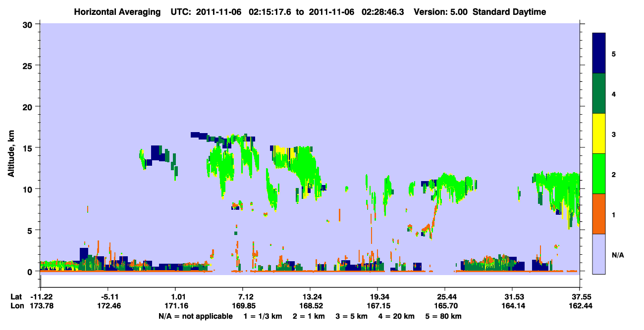Click the latitude value '-11.22'

point(41,297)
